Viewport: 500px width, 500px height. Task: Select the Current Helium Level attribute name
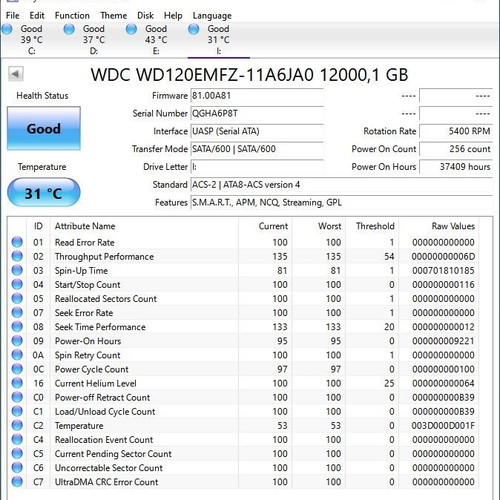[95, 383]
